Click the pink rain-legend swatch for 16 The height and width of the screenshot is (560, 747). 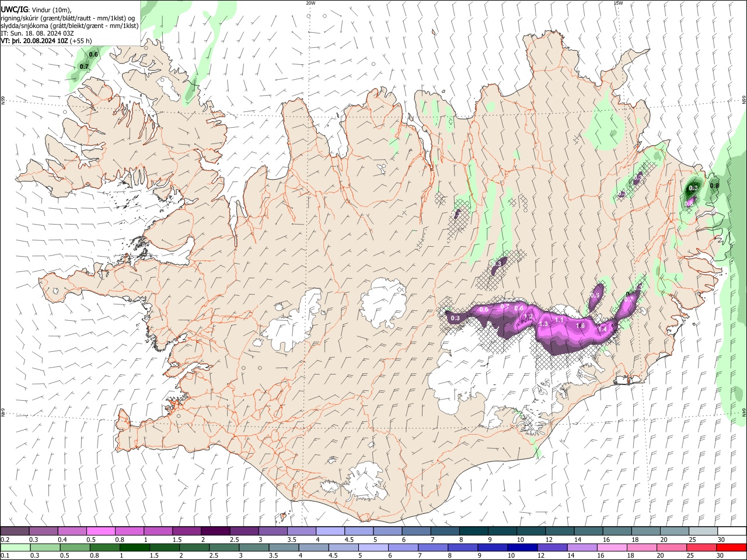tap(612, 547)
